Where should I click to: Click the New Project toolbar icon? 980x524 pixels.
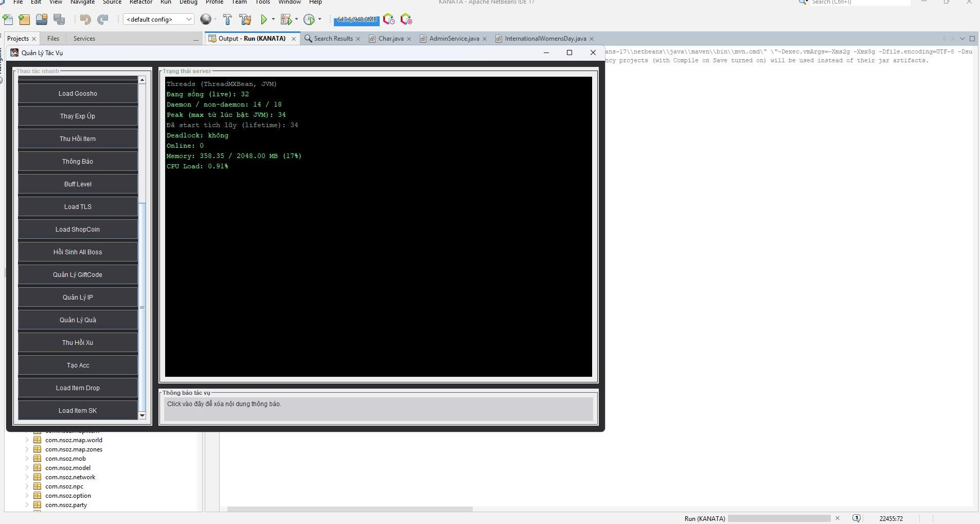coord(24,20)
